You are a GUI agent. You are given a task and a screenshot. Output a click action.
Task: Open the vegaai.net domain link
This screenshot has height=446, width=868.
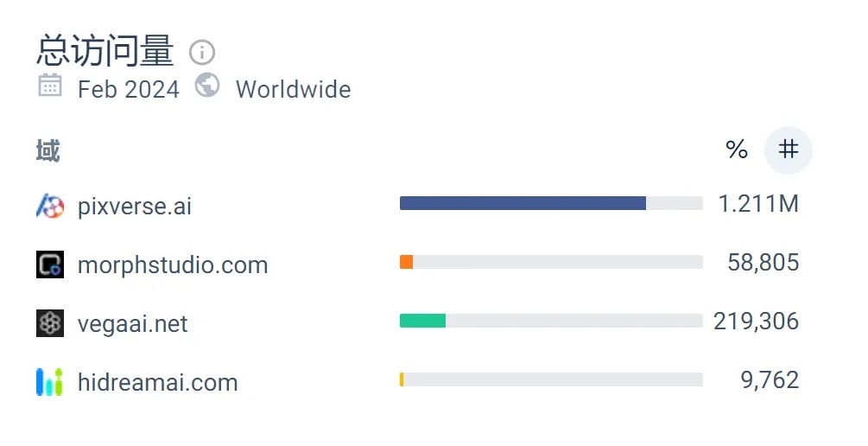(132, 324)
